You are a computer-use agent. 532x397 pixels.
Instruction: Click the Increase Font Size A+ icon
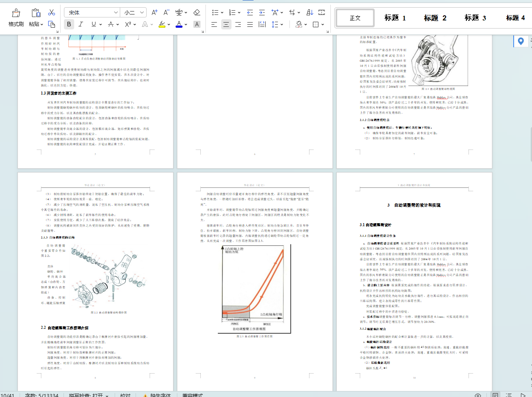click(x=155, y=13)
